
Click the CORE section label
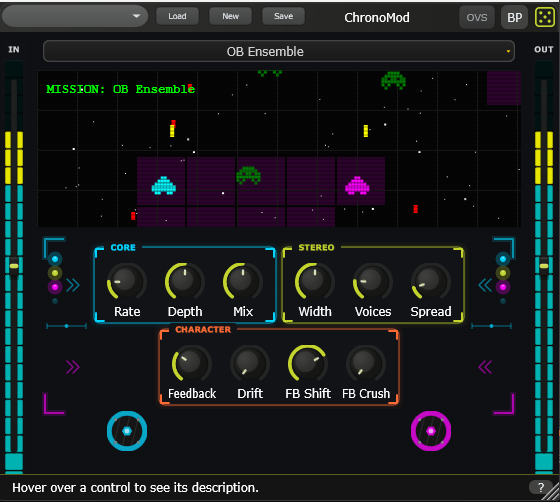click(123, 247)
